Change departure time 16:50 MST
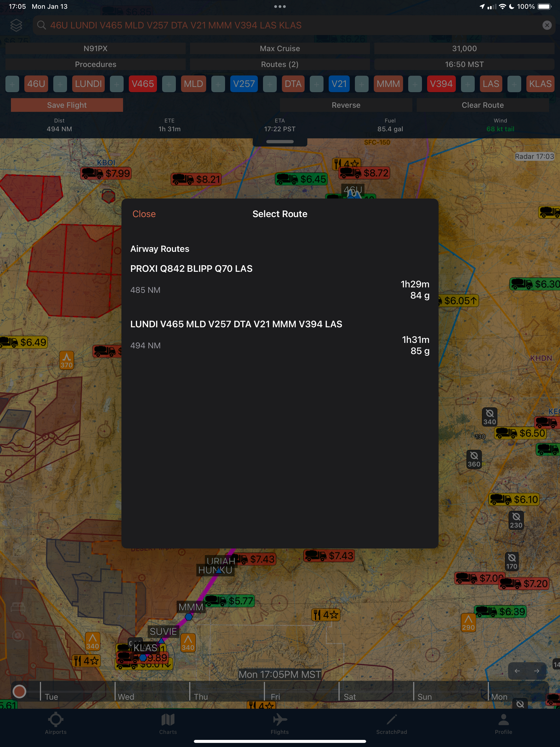Image resolution: width=560 pixels, height=747 pixels. point(464,65)
